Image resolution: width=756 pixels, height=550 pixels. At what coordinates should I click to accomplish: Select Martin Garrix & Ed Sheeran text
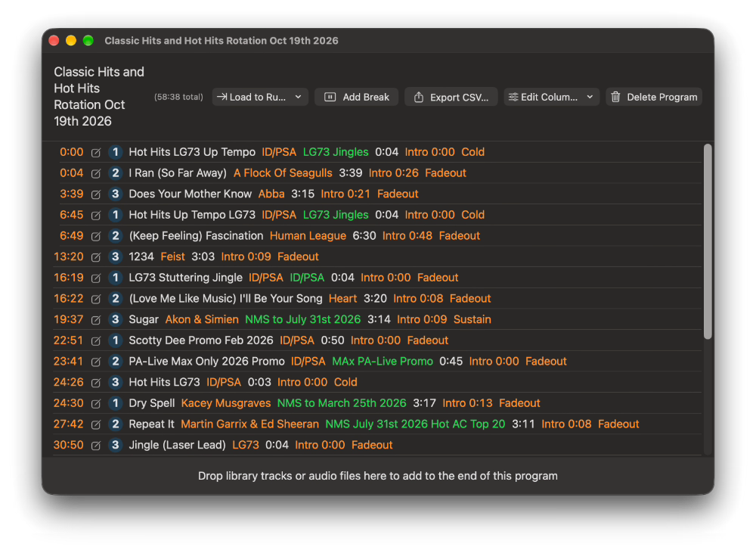coord(249,424)
